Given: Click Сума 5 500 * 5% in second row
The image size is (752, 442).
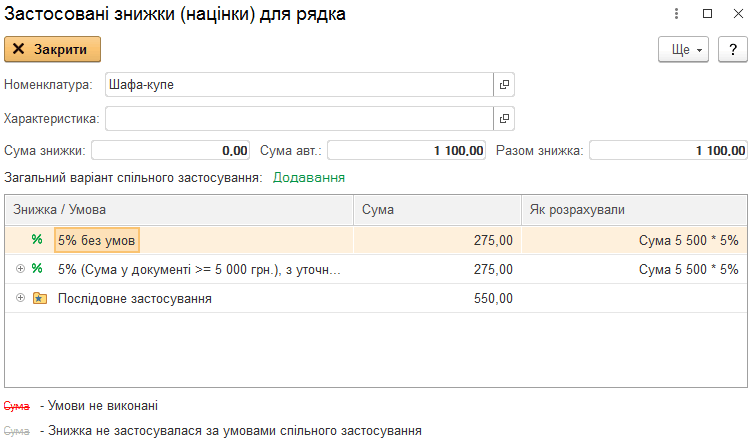Looking at the screenshot, I should 688,269.
